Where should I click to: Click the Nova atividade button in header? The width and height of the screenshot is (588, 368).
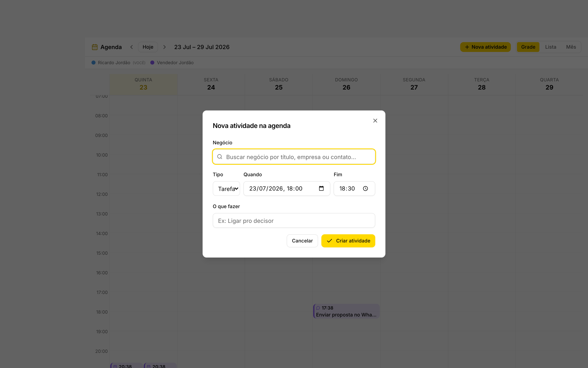coord(486,47)
